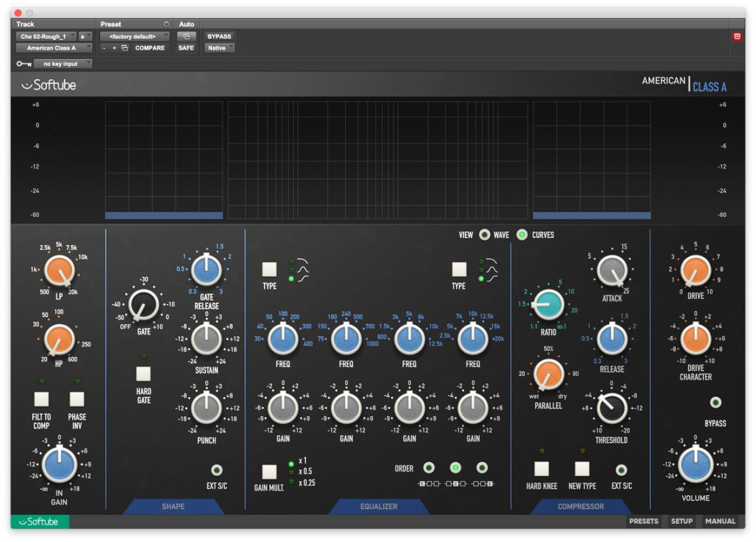Click the GAIN knob under the low-band FREQ
Image resolution: width=756 pixels, height=542 pixels.
click(x=283, y=408)
